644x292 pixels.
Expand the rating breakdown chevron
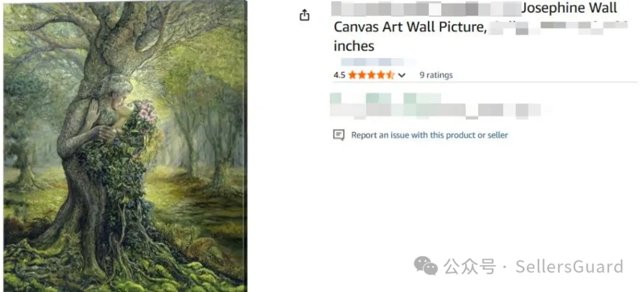[402, 75]
